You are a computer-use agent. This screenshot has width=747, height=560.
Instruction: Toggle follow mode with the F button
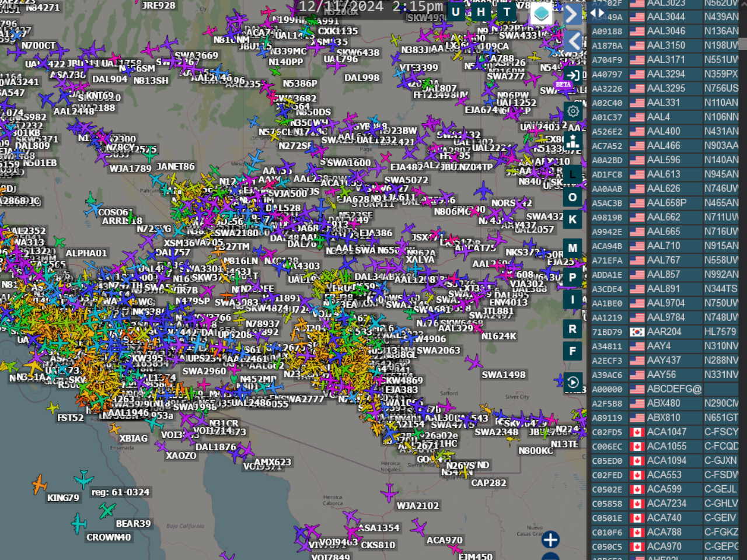(573, 352)
